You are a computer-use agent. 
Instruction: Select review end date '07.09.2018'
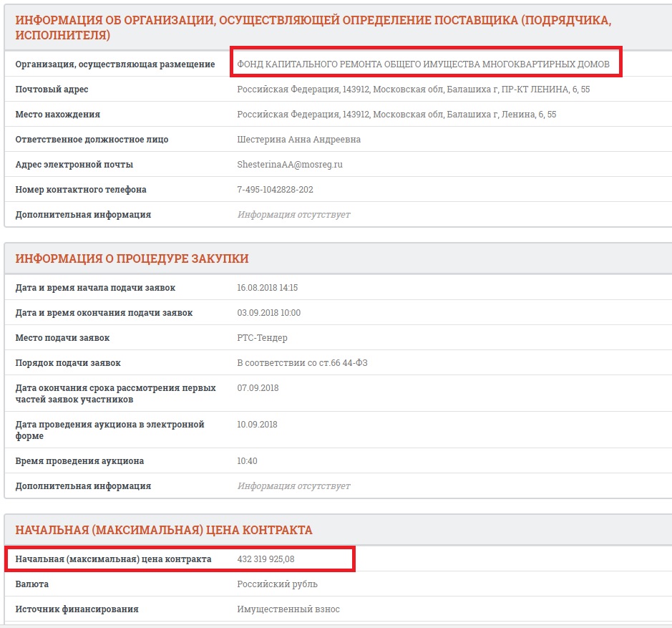click(x=258, y=388)
